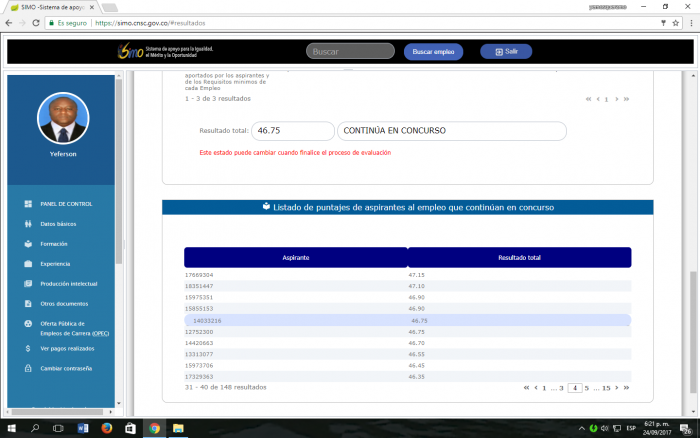Screen dimensions: 700x438
Task: Sort the table by Aspirante column header
Action: pos(296,258)
